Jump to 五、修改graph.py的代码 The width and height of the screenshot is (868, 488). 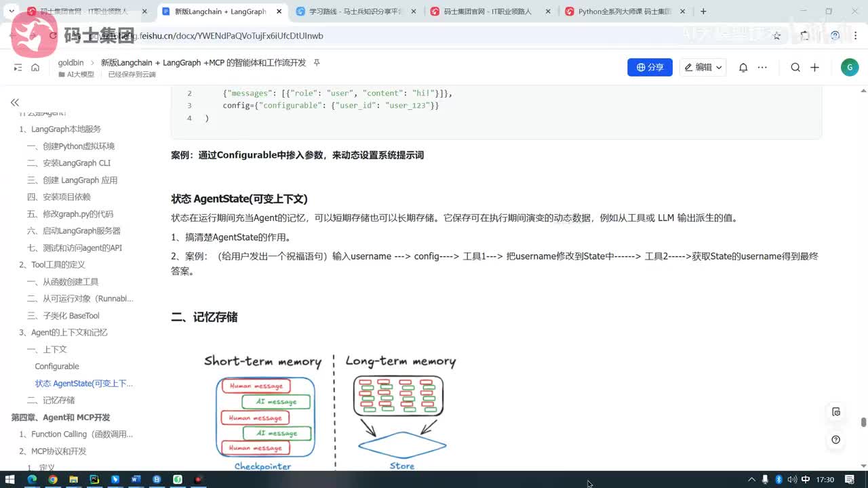pyautogui.click(x=70, y=213)
